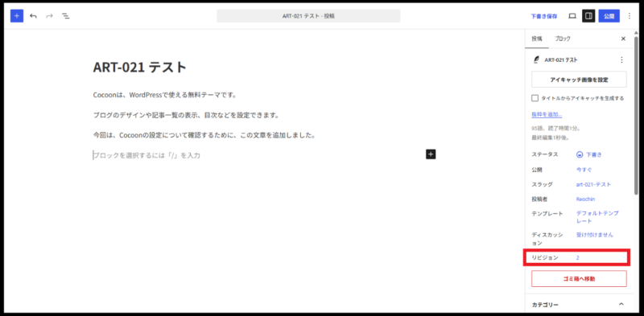Click アイキャッチ画像を設定 button
Viewport: 644px width, 316px height.
(579, 80)
